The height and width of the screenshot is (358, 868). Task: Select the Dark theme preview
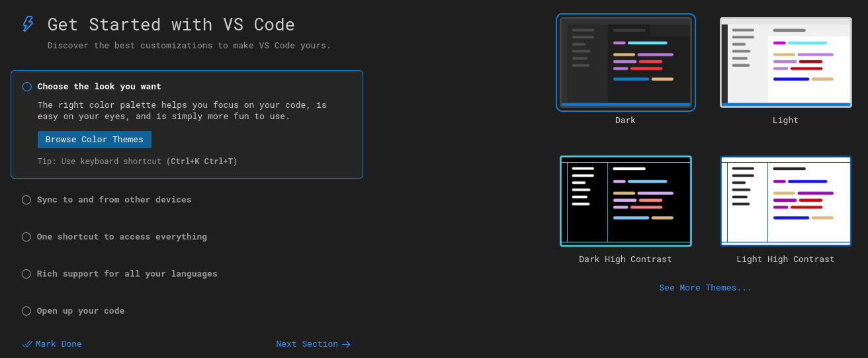(626, 62)
